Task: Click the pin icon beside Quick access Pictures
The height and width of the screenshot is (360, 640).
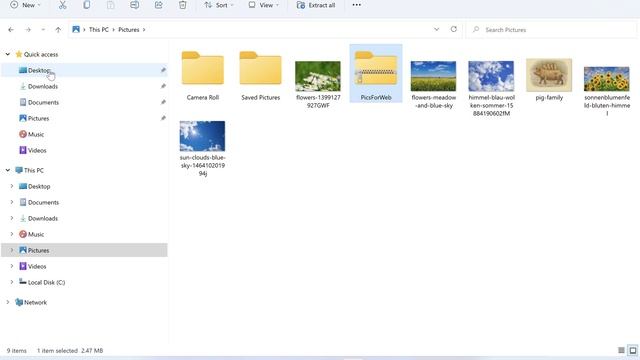Action: (x=163, y=118)
